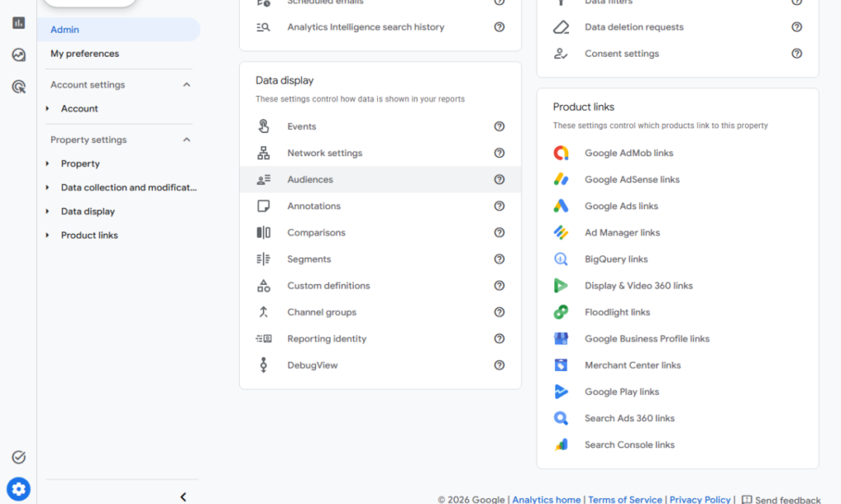
Task: Open help for Consent settings
Action: click(797, 53)
